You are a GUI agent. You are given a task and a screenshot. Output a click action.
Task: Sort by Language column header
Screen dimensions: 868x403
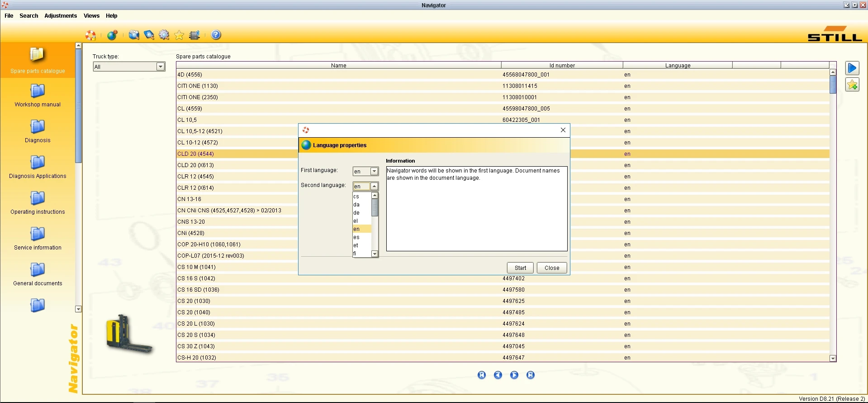678,65
